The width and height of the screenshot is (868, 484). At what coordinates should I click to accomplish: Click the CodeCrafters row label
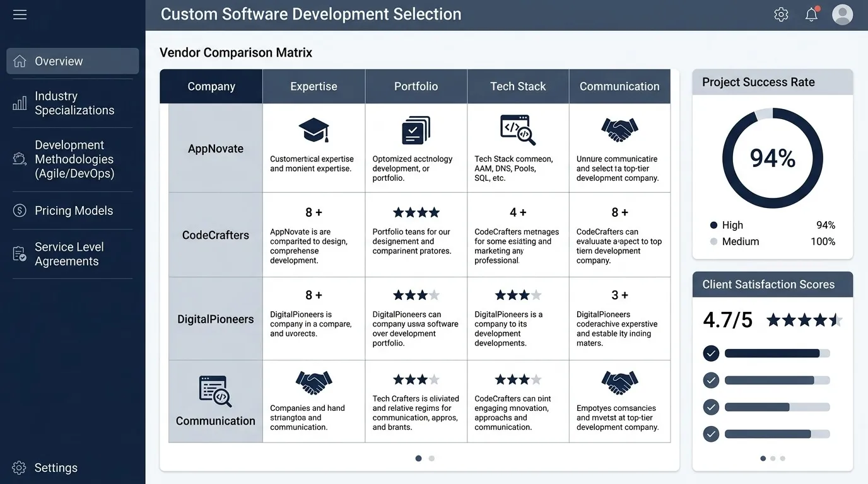click(216, 235)
